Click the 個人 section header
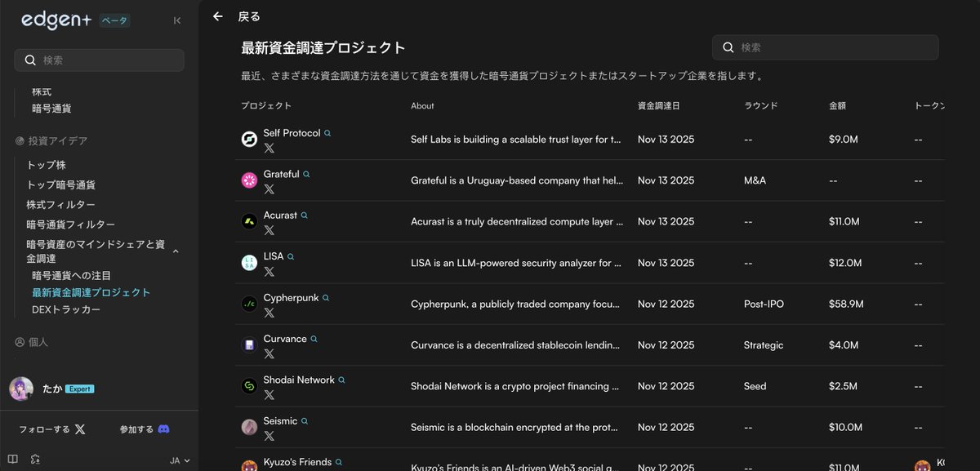Image resolution: width=980 pixels, height=471 pixels. tap(32, 342)
